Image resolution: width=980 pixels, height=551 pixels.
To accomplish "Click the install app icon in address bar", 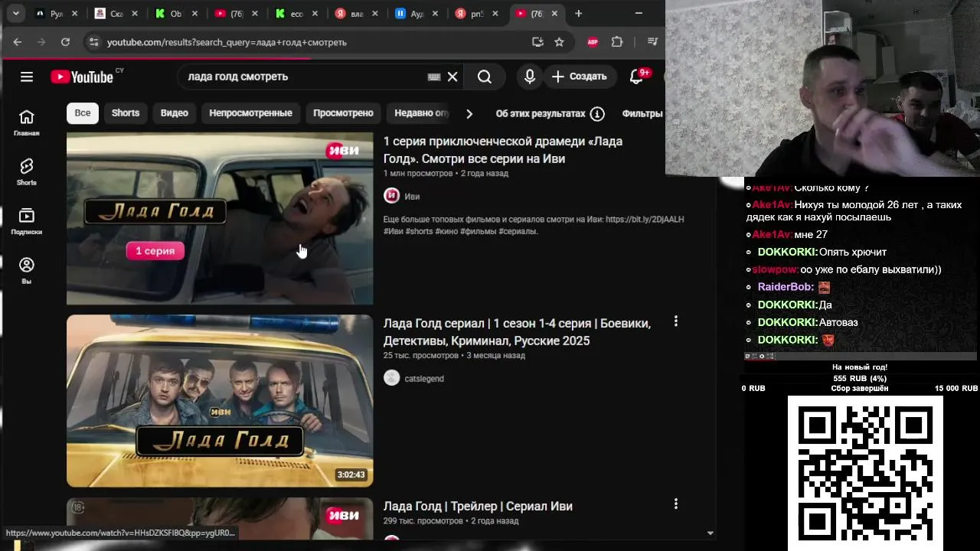I will click(537, 42).
